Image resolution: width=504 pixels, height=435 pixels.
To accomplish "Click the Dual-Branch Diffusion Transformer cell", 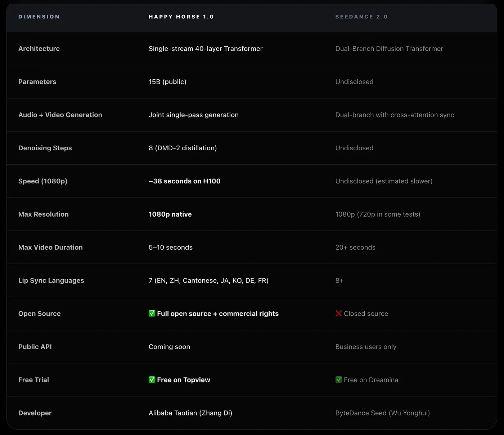I will [389, 49].
